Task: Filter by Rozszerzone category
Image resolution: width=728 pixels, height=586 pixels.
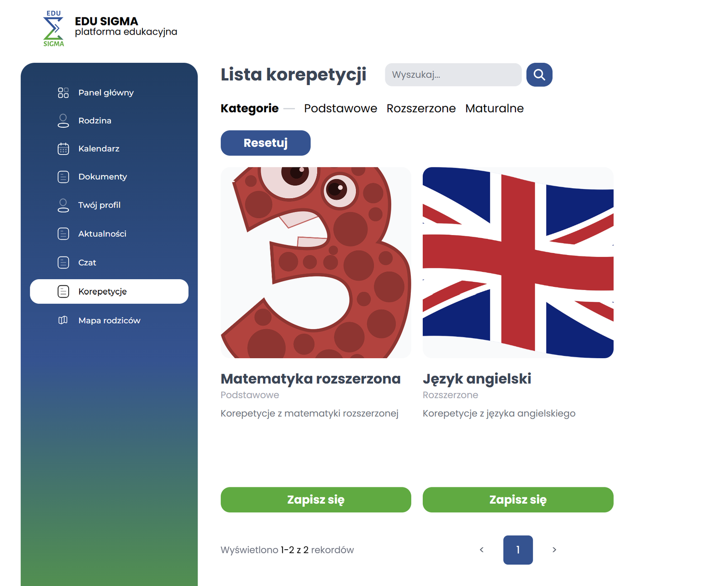Action: pos(421,108)
